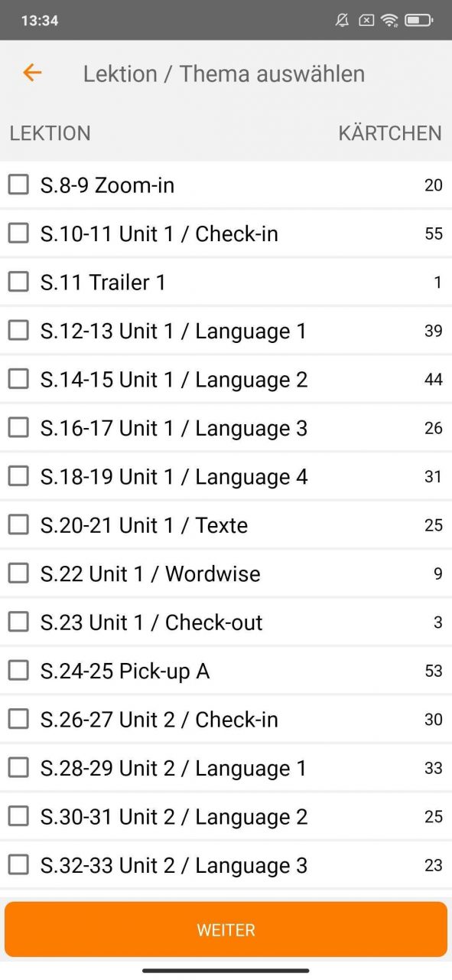
Task: Tap the orange back arrow
Action: pyautogui.click(x=32, y=73)
